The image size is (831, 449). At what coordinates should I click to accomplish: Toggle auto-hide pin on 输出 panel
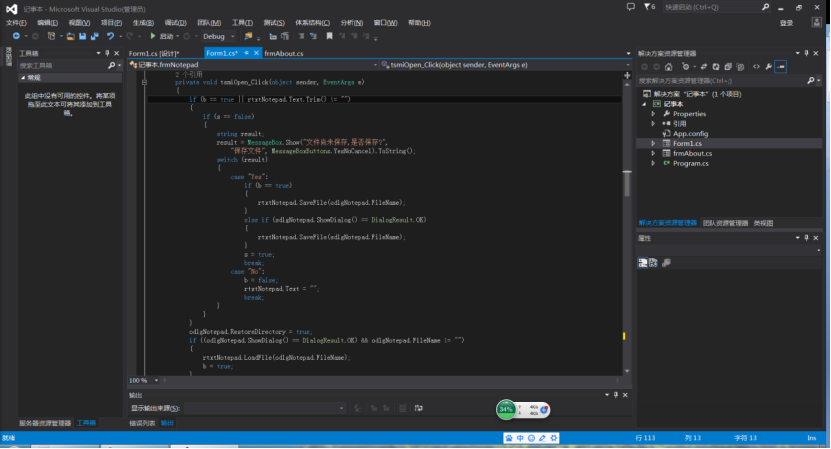pos(616,395)
